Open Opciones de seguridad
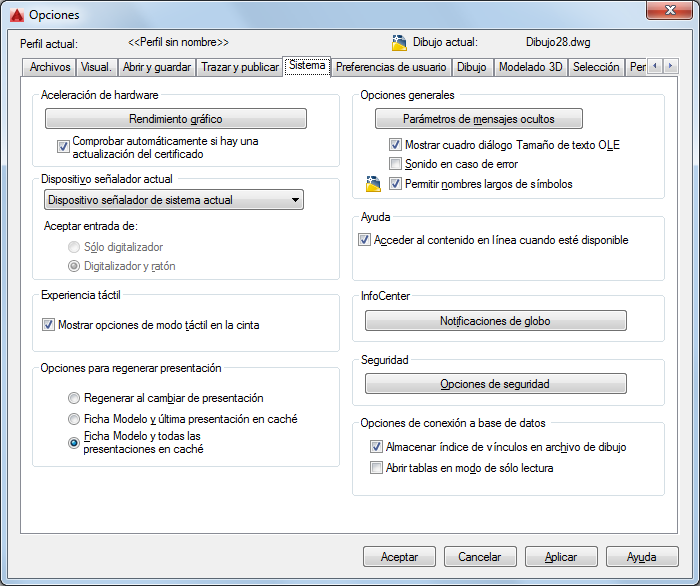This screenshot has height=586, width=700. pos(496,384)
